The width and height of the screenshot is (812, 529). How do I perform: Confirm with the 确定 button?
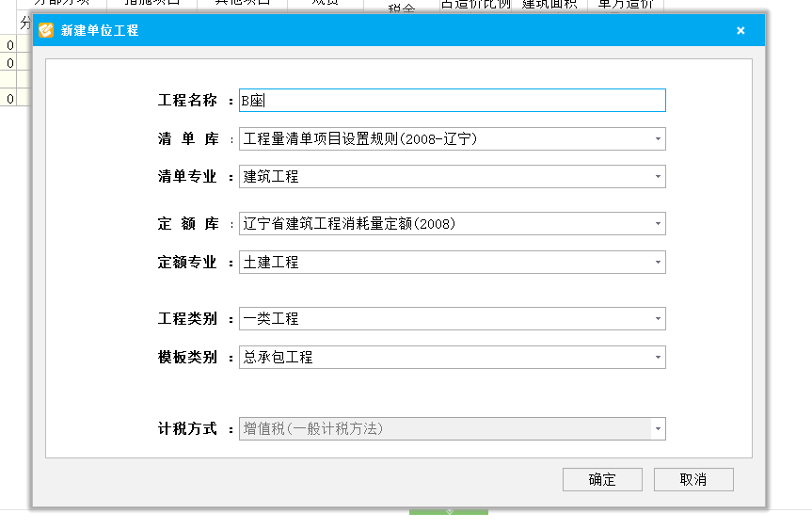[602, 480]
